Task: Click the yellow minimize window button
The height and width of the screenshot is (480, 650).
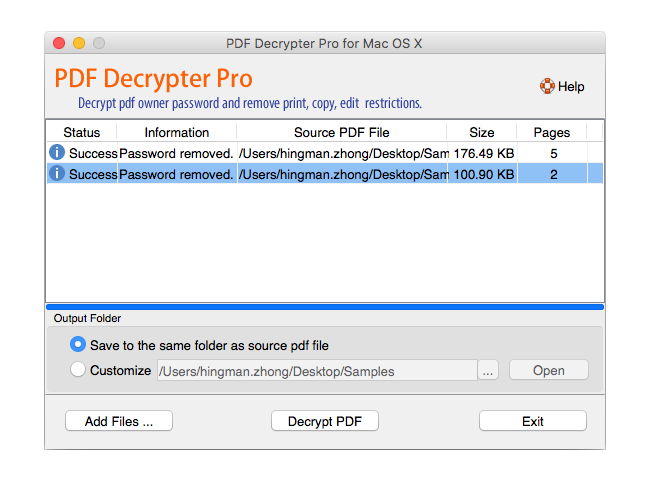Action: tap(79, 43)
